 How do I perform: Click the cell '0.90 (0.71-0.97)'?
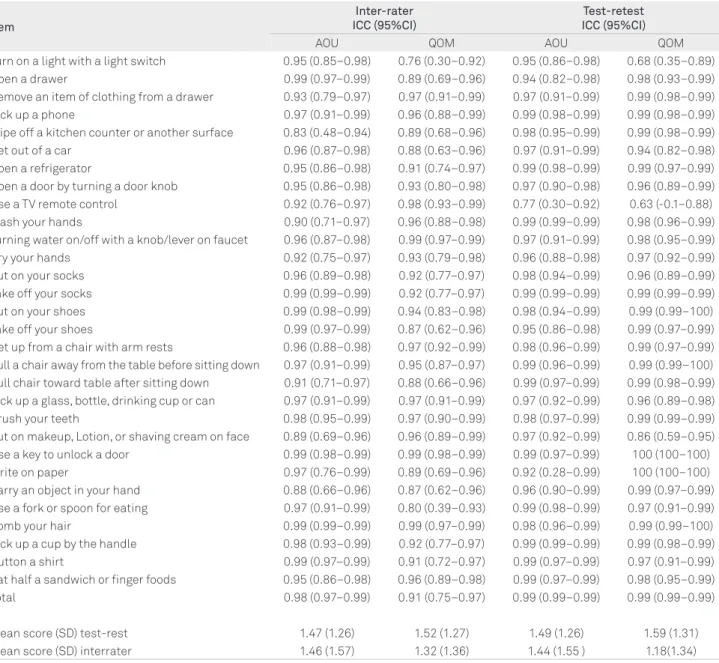(327, 222)
